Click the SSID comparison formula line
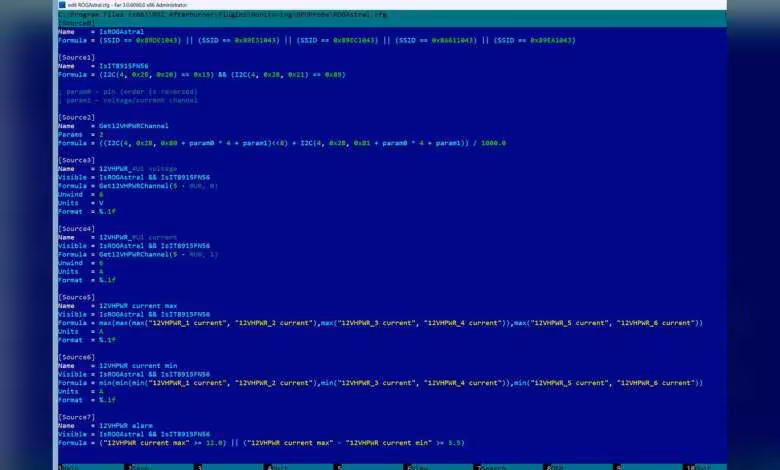Screen dimensions: 780x470 tap(317, 40)
